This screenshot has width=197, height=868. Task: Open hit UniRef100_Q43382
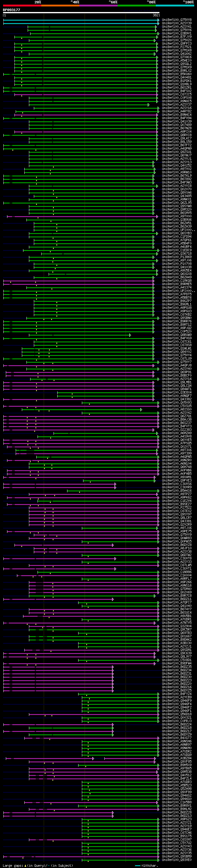pyautogui.click(x=177, y=399)
